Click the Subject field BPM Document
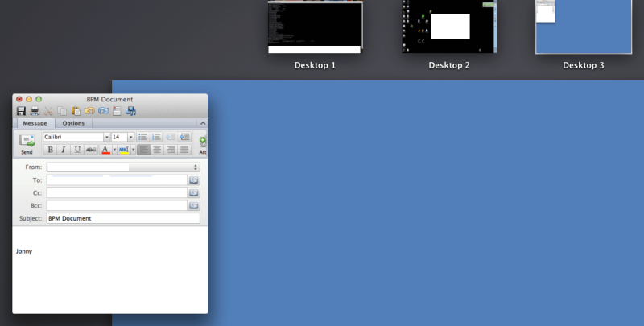This screenshot has height=326, width=644. (x=123, y=218)
